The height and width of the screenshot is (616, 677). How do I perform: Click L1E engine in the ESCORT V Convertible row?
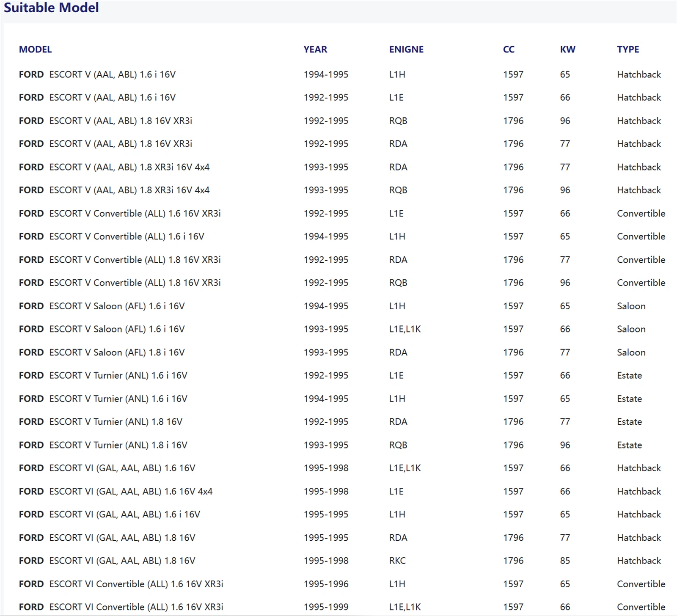tap(396, 213)
